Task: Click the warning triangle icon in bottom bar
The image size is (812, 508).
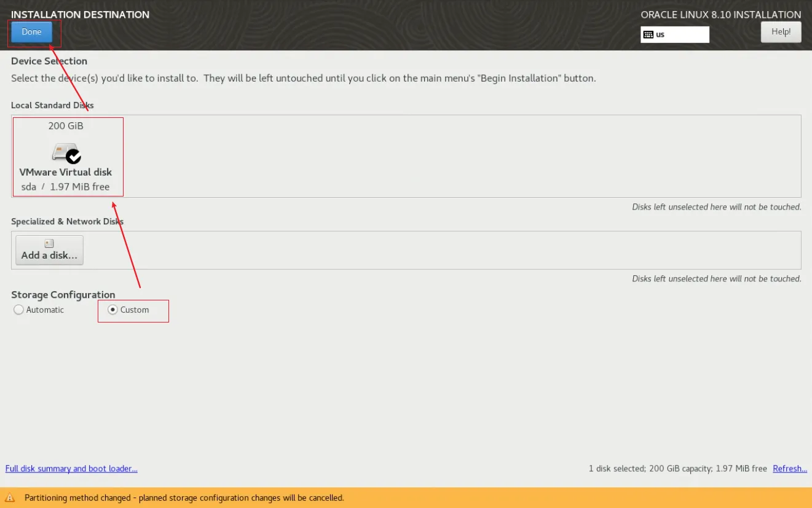Action: click(x=10, y=498)
